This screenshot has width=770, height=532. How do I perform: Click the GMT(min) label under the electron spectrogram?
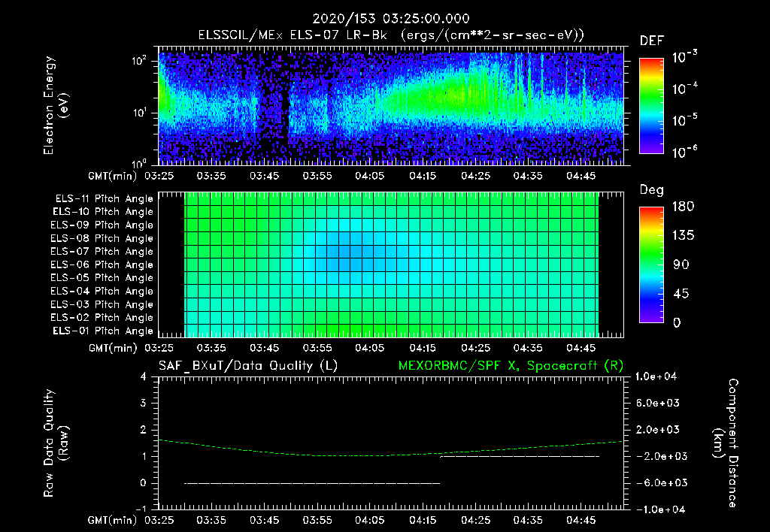tap(113, 176)
